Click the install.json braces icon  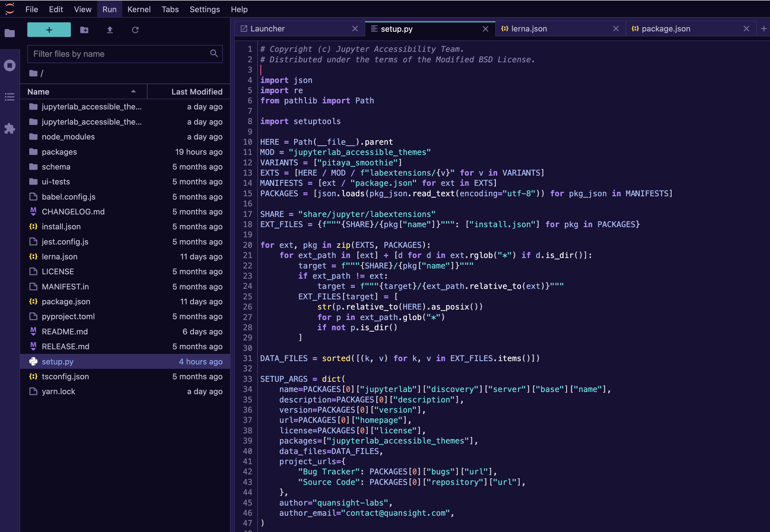(33, 226)
